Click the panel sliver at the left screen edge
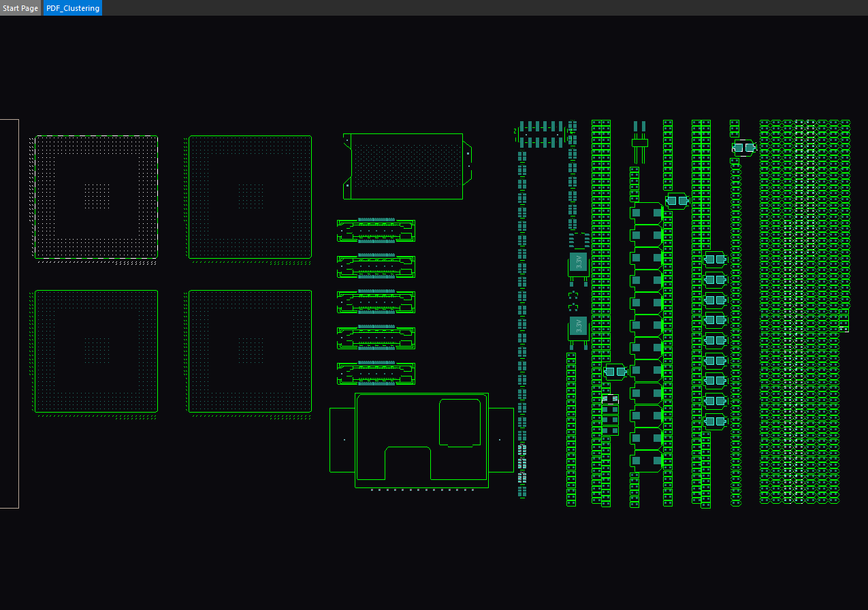This screenshot has height=610, width=868. [8, 313]
